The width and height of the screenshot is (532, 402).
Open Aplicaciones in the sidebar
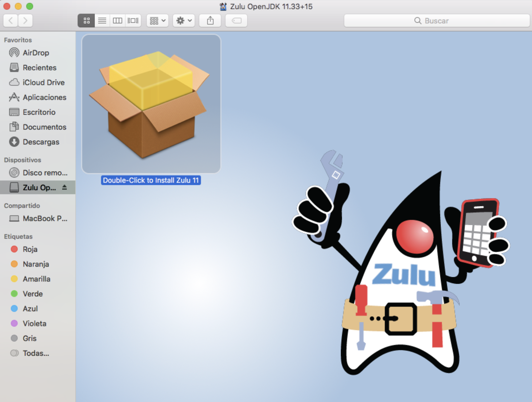coord(38,97)
